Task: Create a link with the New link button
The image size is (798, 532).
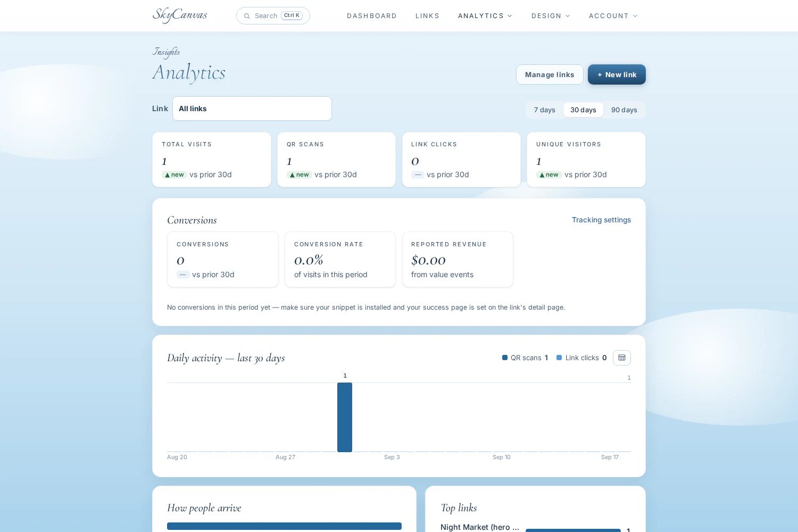Action: pos(617,74)
